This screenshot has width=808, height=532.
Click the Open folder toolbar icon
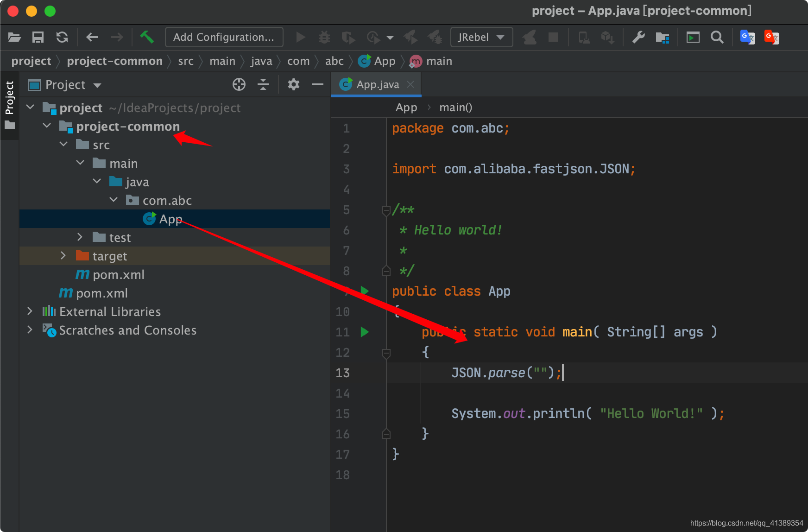[15, 37]
